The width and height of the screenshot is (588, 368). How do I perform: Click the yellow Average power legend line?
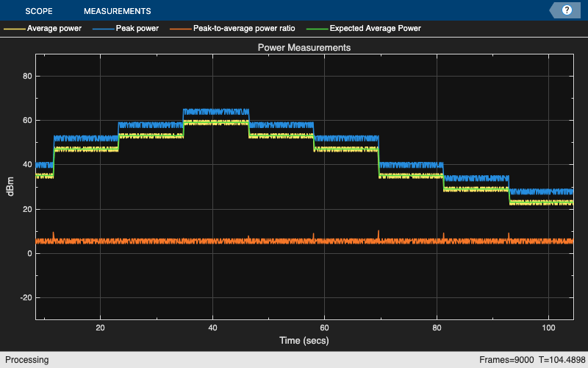point(15,29)
